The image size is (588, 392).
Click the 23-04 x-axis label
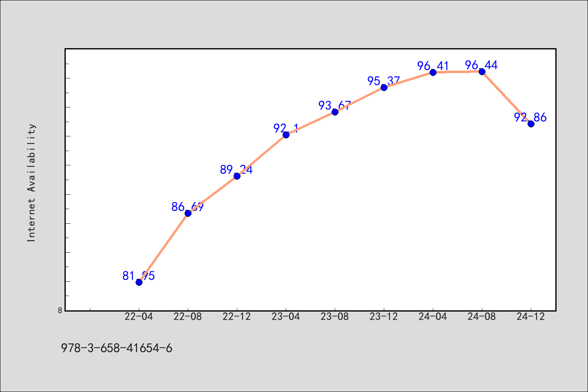[286, 317]
